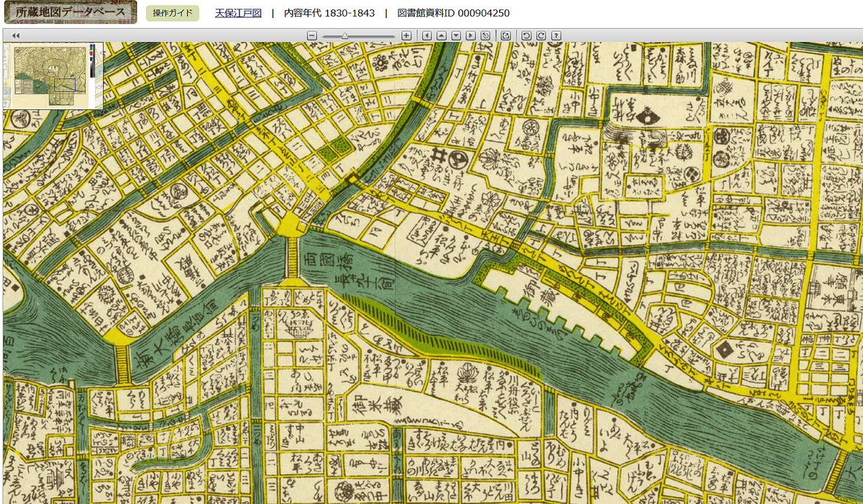Click the 図書館資料ID 000904250 text
The height and width of the screenshot is (504, 863).
pos(454,13)
